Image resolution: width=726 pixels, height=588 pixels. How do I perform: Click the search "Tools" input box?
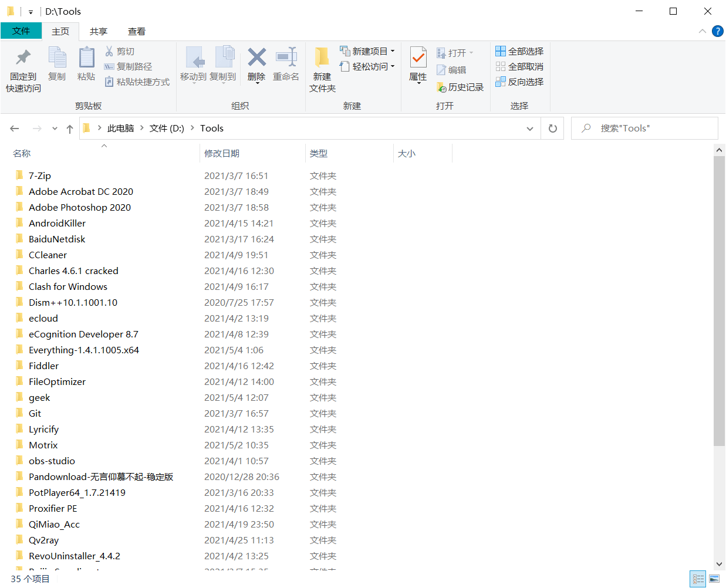point(644,129)
